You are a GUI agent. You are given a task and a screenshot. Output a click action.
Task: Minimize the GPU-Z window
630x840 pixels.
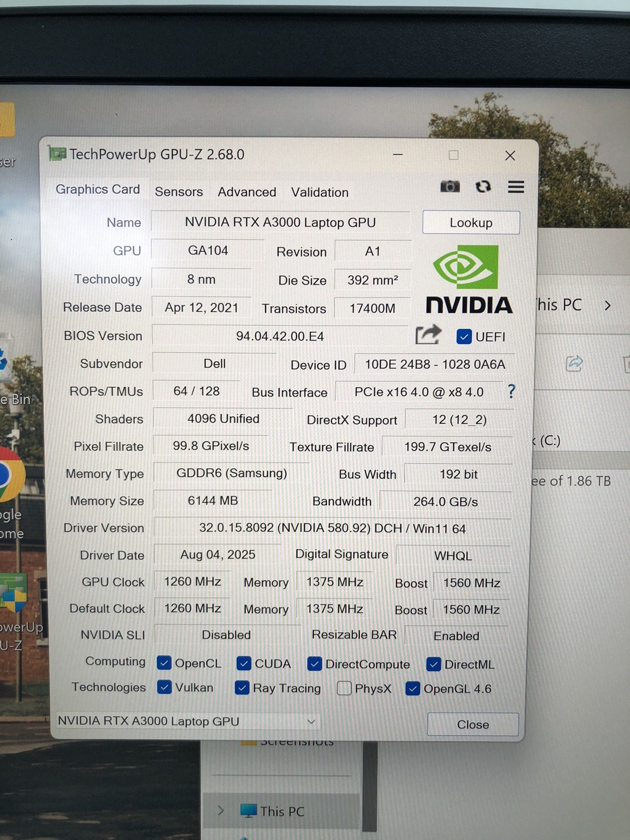point(398,155)
